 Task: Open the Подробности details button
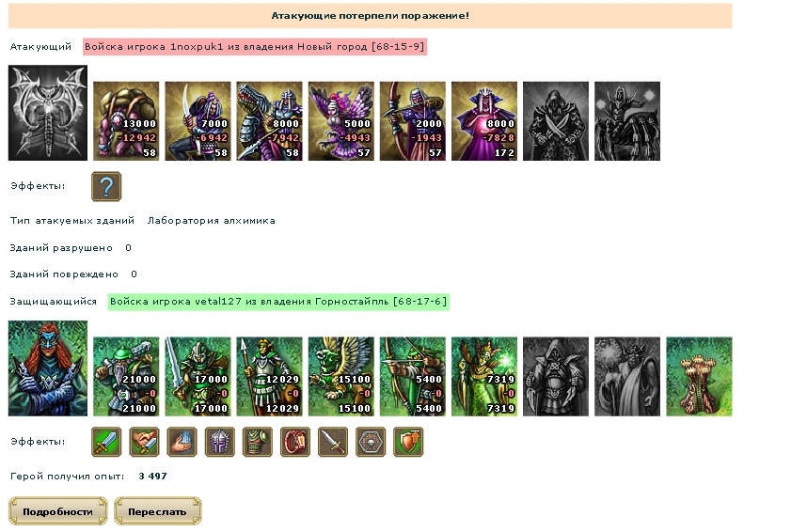click(57, 511)
